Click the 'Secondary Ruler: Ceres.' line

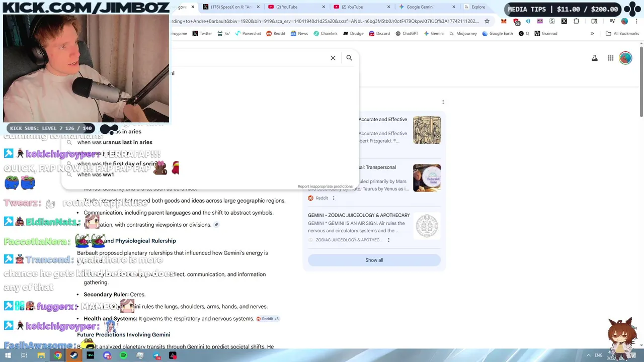[x=115, y=295]
